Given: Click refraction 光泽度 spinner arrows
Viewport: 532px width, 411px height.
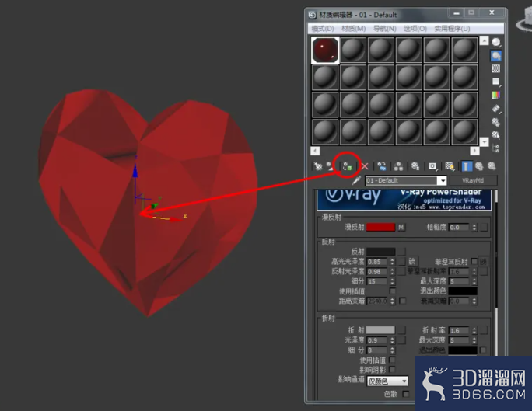Looking at the screenshot, I should pyautogui.click(x=393, y=340).
